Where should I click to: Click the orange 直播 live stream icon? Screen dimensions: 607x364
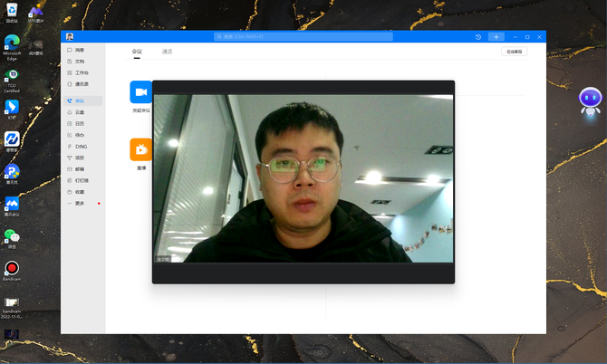click(140, 149)
